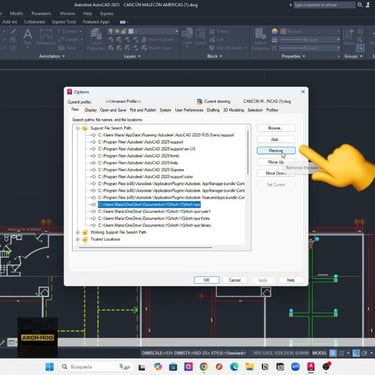Click the horizontal scrollbar of path list

(x=145, y=247)
